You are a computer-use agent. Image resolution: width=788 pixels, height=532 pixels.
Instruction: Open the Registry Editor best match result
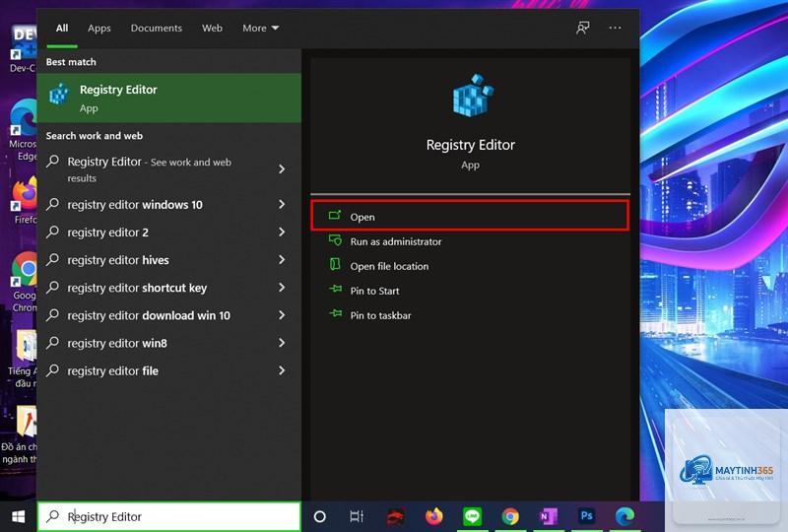pos(168,99)
